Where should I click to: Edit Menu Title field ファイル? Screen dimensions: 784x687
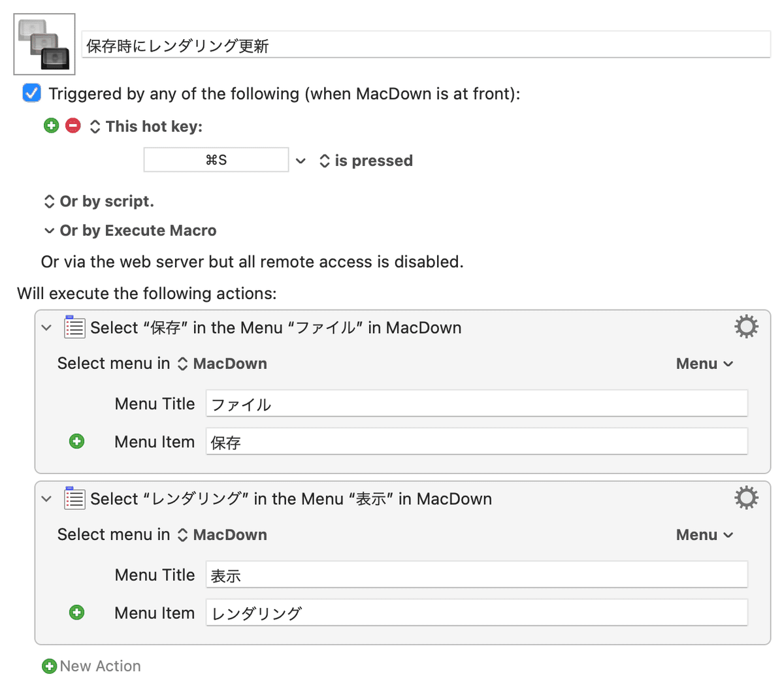tap(477, 404)
